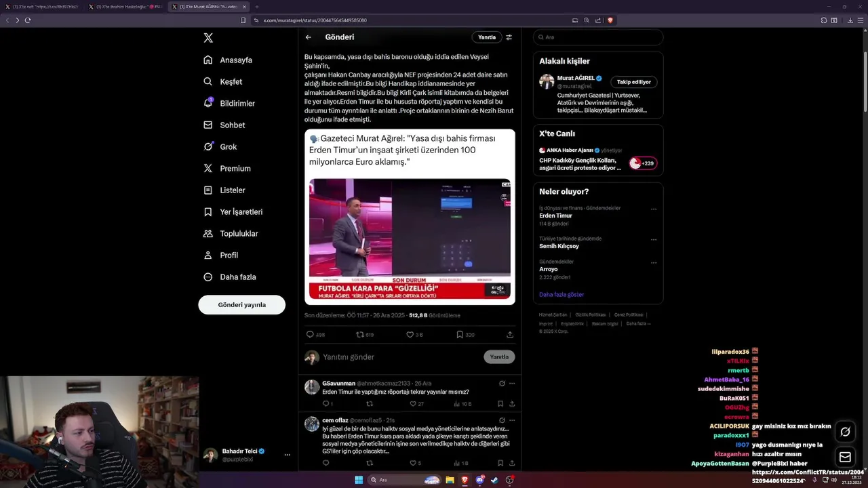Open Premium page
868x488 pixels.
click(227, 168)
